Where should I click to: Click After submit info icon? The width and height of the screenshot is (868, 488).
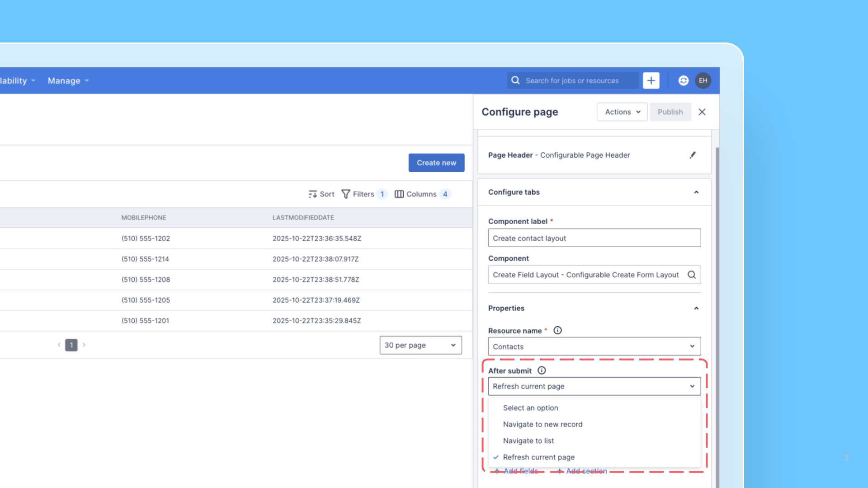[x=542, y=371]
